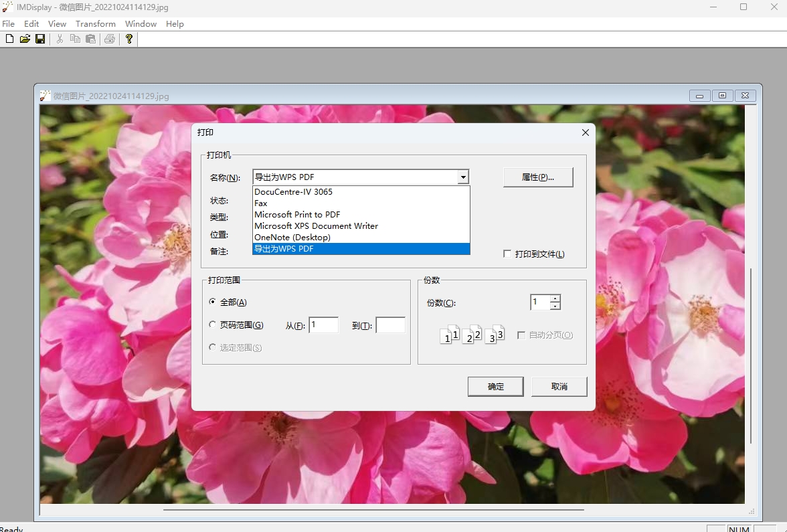
Task: Enable the 打印到文件 checkbox
Action: (x=507, y=254)
